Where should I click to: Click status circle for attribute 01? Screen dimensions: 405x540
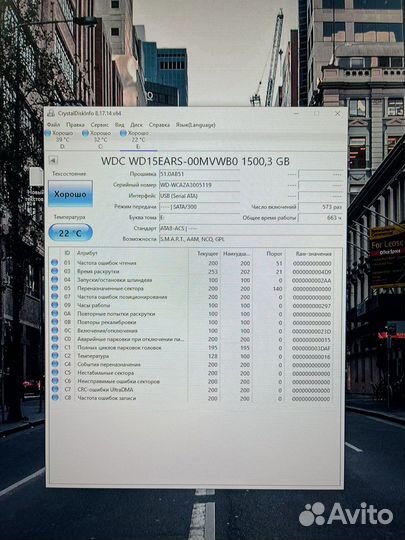[54, 262]
